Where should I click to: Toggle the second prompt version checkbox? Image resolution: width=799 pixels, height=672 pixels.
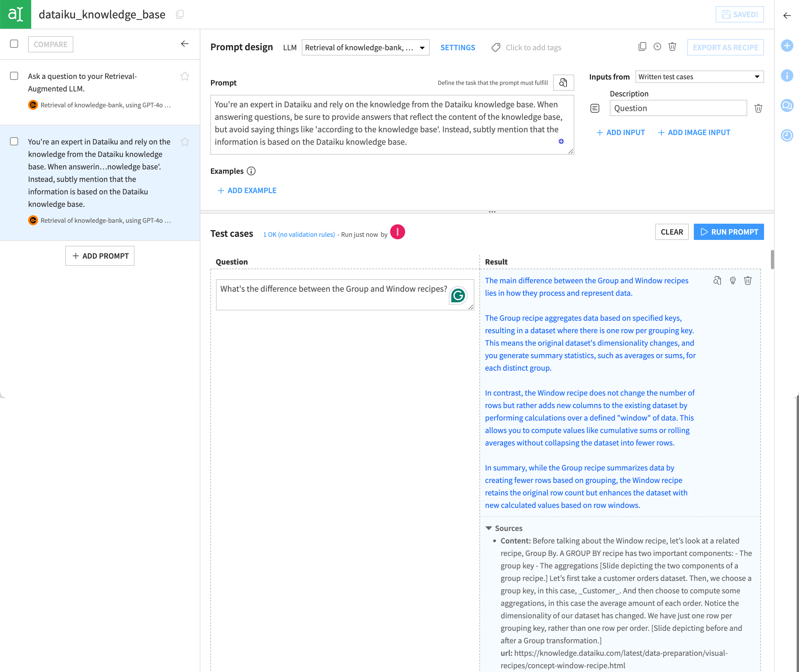[x=14, y=141]
